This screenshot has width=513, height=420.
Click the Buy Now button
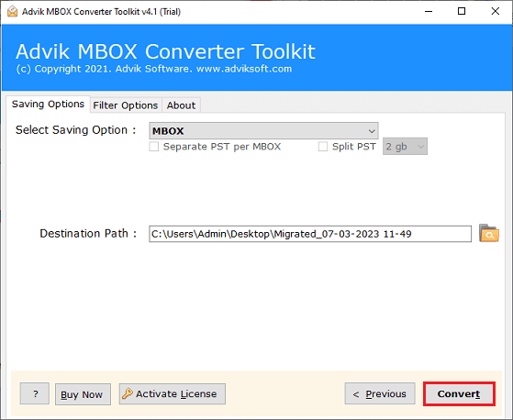pyautogui.click(x=83, y=394)
